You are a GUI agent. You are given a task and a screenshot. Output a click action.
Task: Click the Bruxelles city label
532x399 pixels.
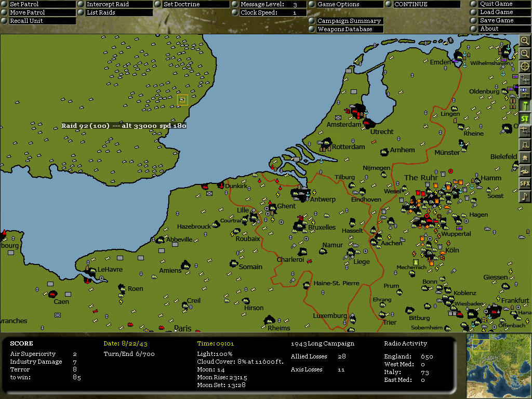(x=322, y=228)
